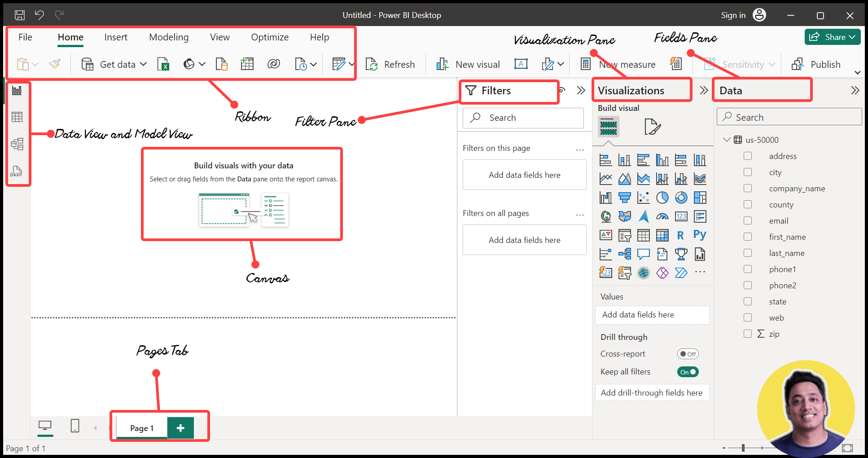The height and width of the screenshot is (458, 868).
Task: Click the New visual button
Action: tap(468, 64)
